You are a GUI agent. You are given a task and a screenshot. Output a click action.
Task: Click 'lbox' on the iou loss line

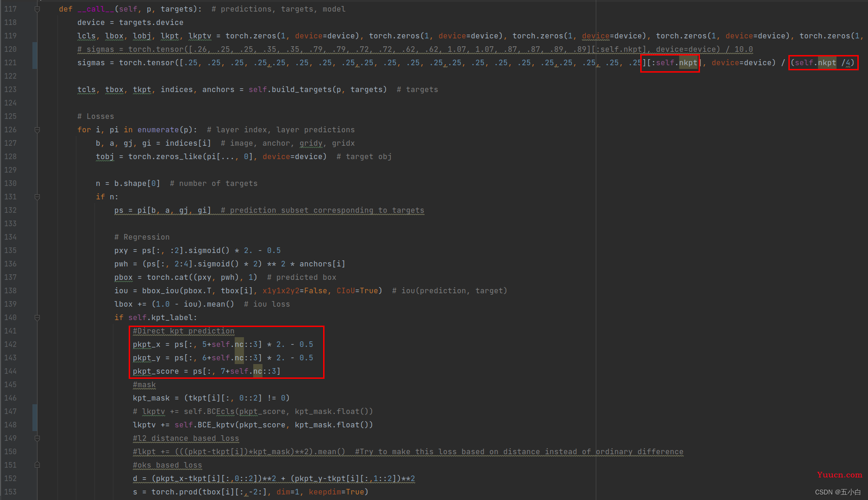tap(123, 304)
